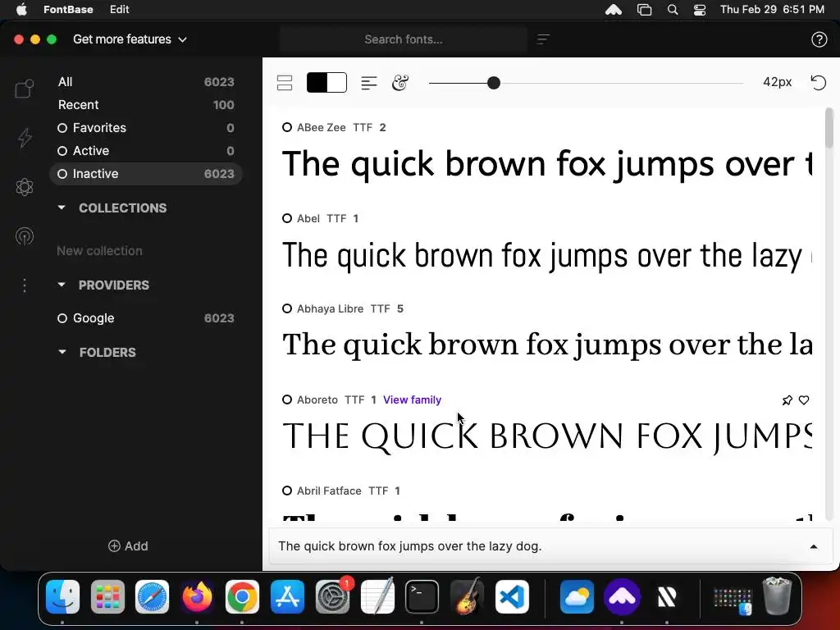Favorite the Aboreto font with heart icon

[804, 400]
